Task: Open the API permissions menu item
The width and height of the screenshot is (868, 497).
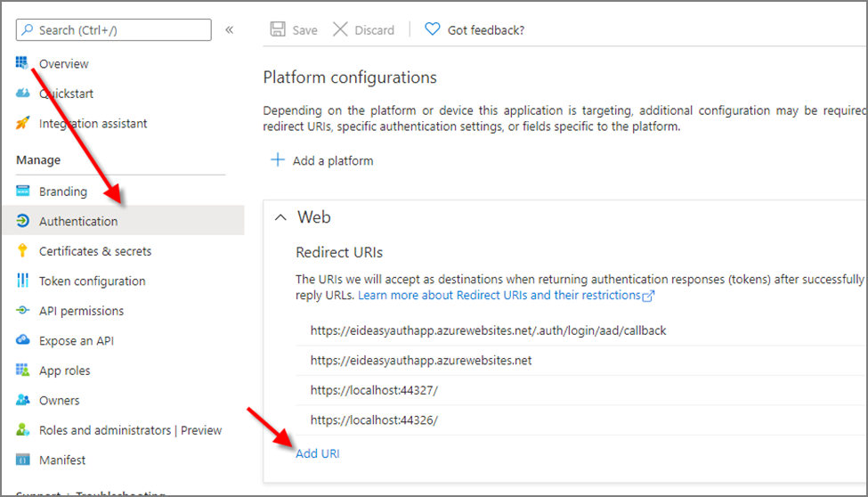Action: pos(81,311)
